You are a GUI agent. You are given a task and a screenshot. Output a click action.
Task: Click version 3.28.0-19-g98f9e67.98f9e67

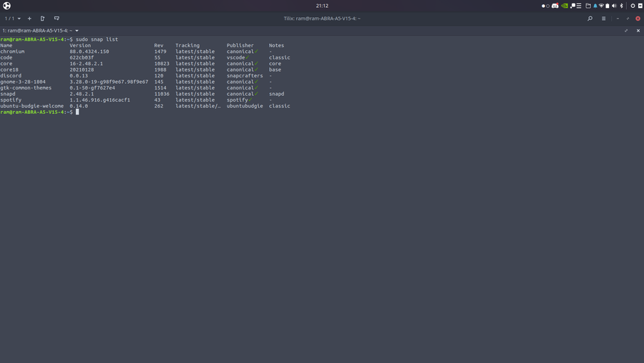point(109,82)
